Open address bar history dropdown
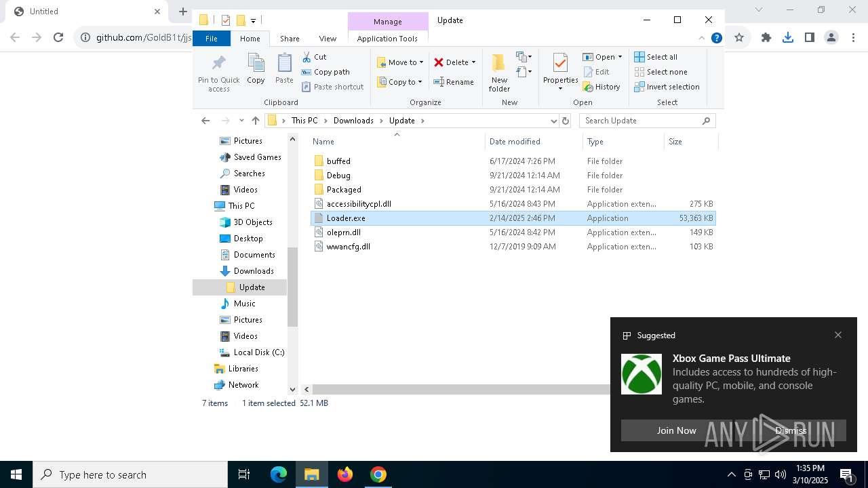 coord(554,121)
